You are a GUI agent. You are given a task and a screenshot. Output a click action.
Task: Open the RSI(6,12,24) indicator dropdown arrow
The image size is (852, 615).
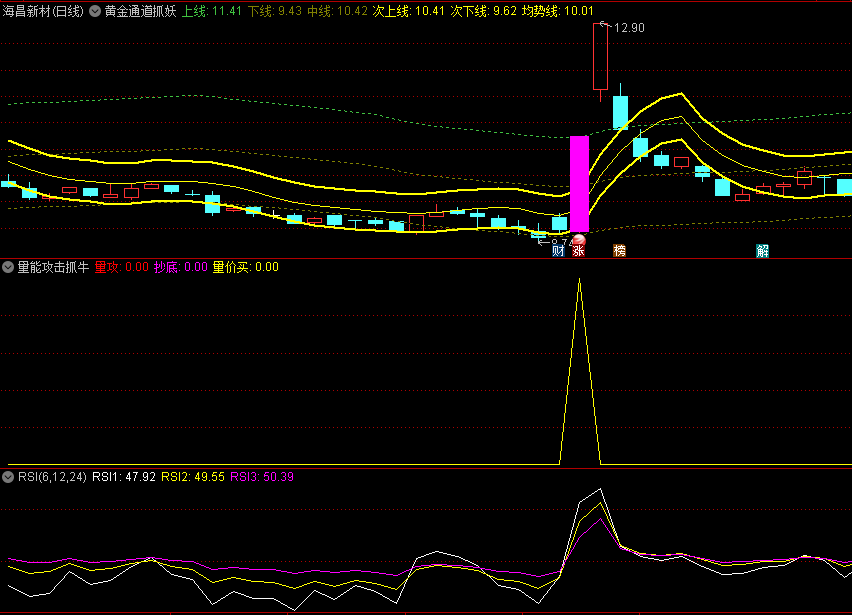coord(8,477)
